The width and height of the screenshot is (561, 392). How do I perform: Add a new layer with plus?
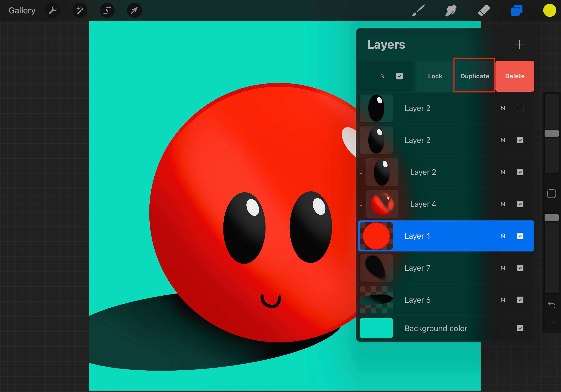[519, 44]
